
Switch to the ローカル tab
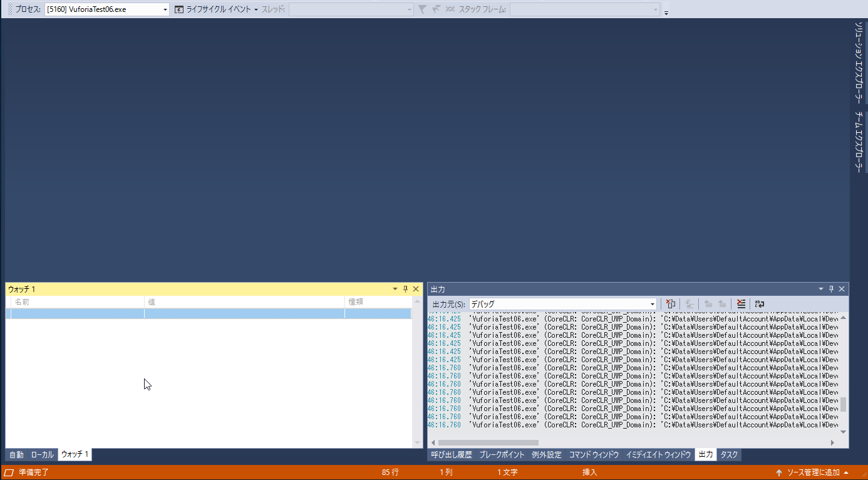coord(43,455)
